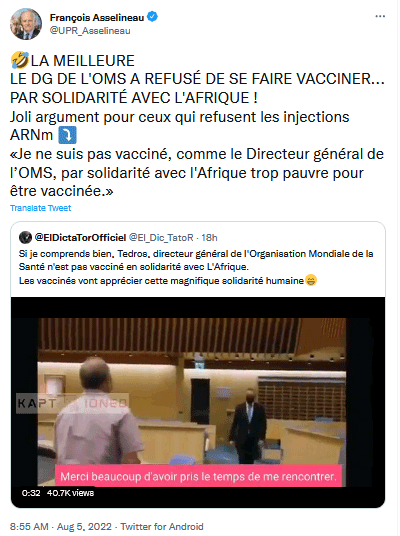Click the KAPTIONED watermark on the video
Screen dimensions: 400x536
click(72, 403)
